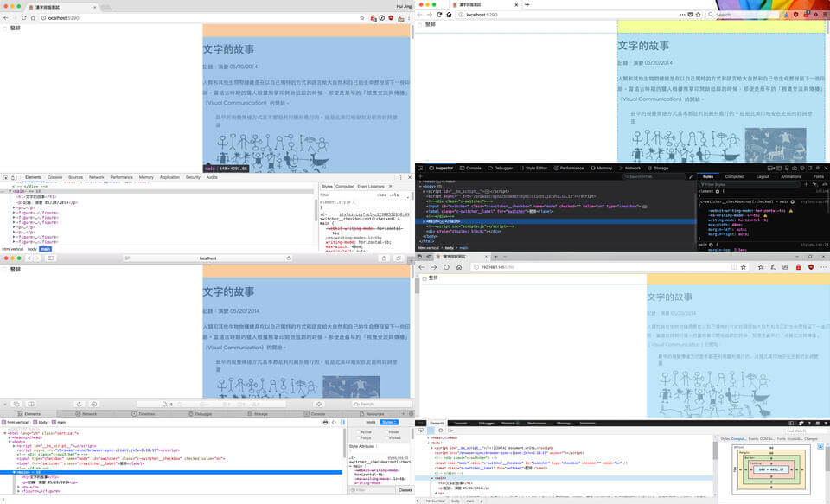830x504 pixels.
Task: Click Chrome window's home icon
Action: pos(33,18)
